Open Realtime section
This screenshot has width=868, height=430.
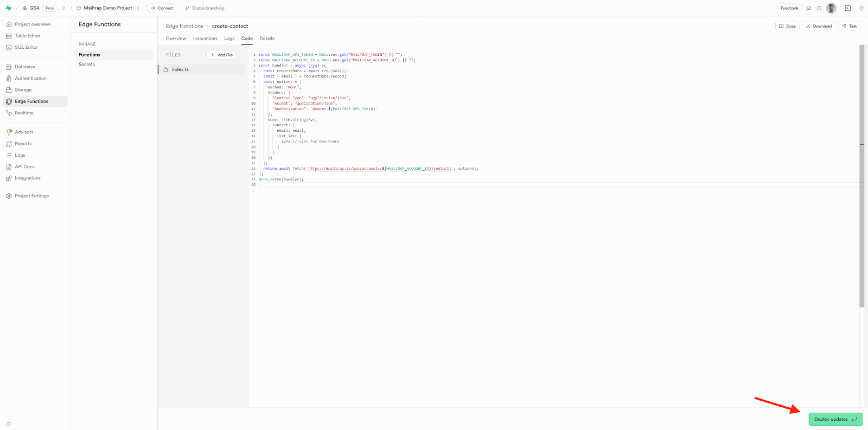(x=24, y=113)
